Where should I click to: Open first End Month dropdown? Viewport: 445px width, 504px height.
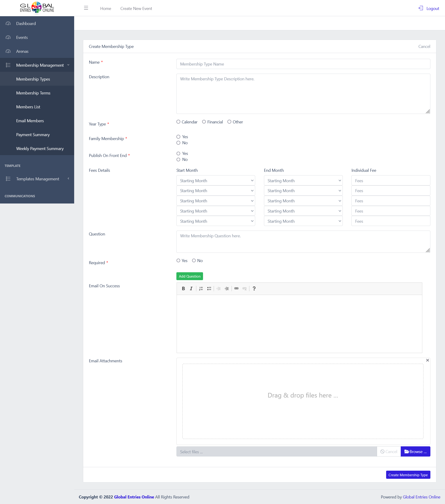[x=303, y=181]
